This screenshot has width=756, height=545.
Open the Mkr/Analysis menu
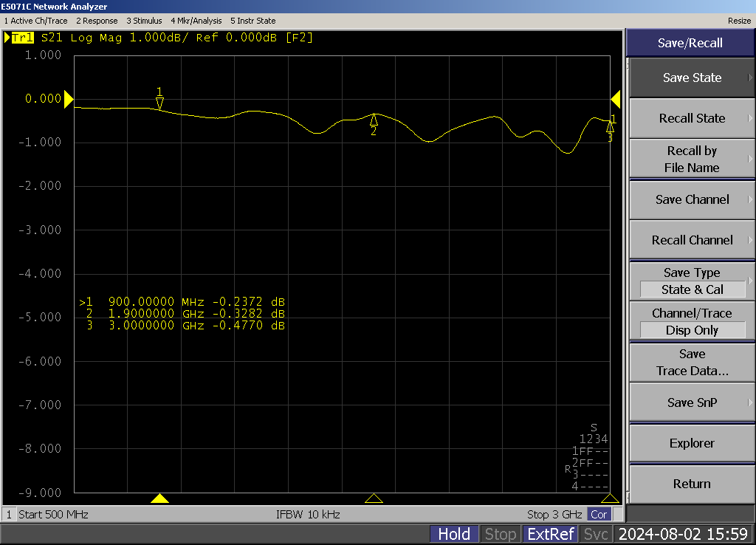(x=196, y=21)
